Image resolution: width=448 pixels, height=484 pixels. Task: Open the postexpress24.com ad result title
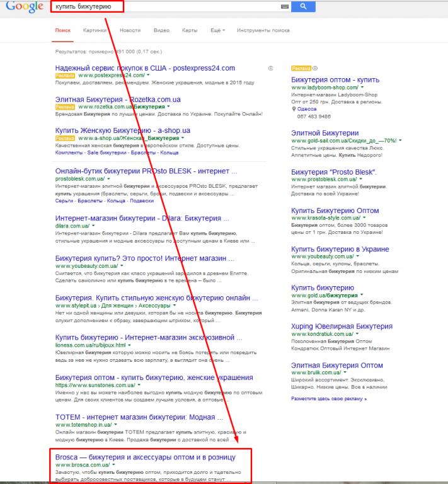tap(145, 68)
